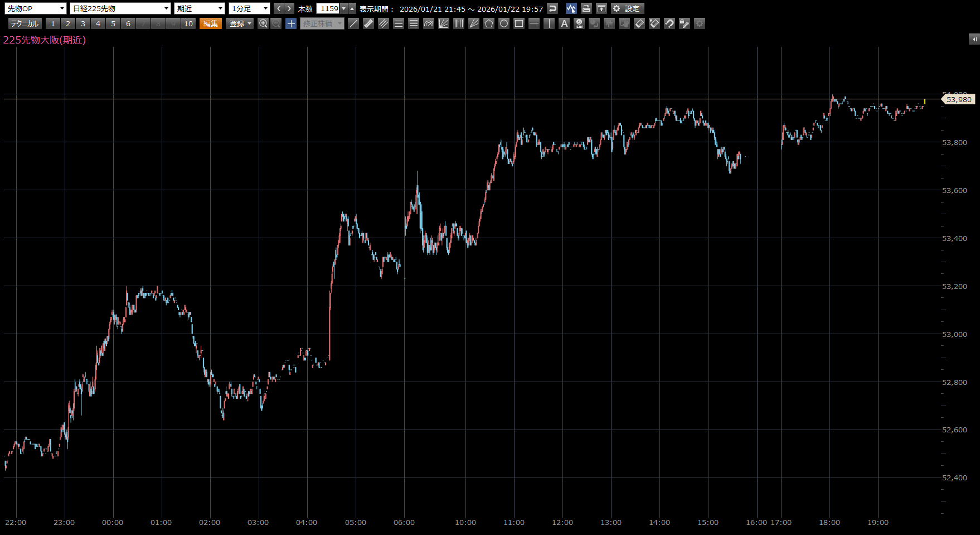Zoom in with the magnifier plus icon
This screenshot has height=535, width=980.
pos(263,23)
